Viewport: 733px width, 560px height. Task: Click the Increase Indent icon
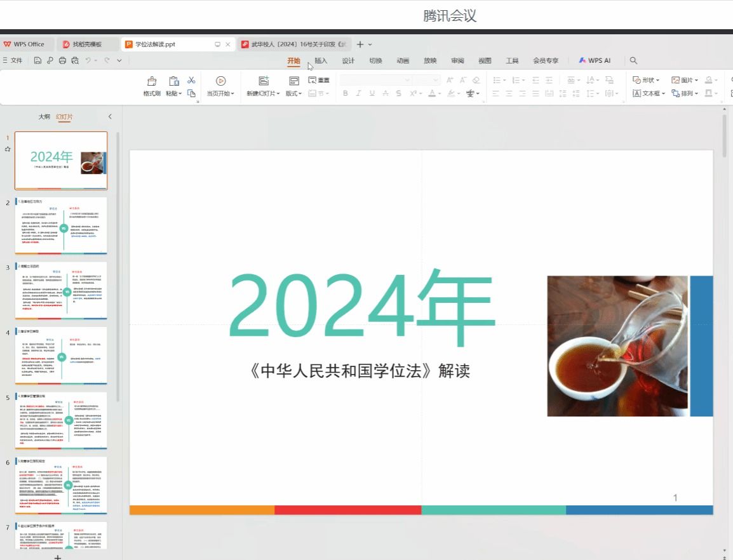click(x=549, y=80)
